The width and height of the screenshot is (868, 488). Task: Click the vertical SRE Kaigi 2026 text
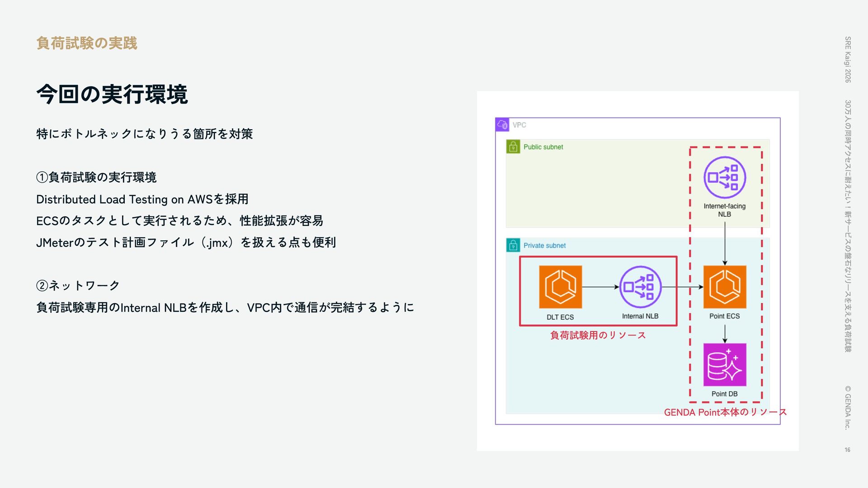tap(848, 59)
